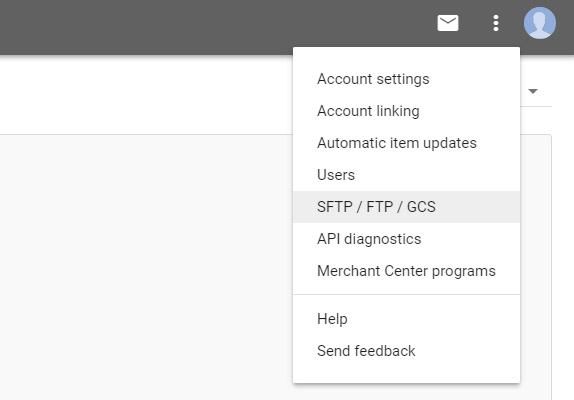574x400 pixels.
Task: Click the underlined dropdown field beside the caret
Action: [x=536, y=91]
